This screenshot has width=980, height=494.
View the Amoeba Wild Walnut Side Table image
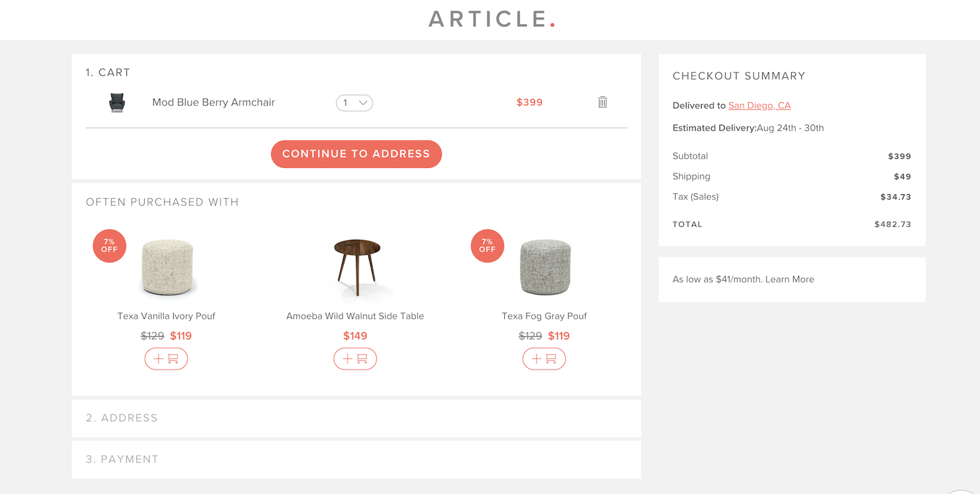356,269
